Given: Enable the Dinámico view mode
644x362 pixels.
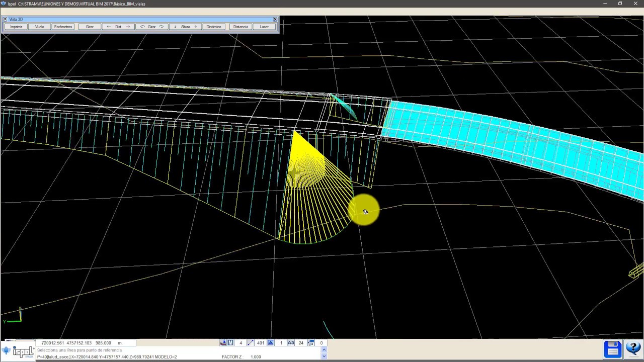Looking at the screenshot, I should coord(214,27).
